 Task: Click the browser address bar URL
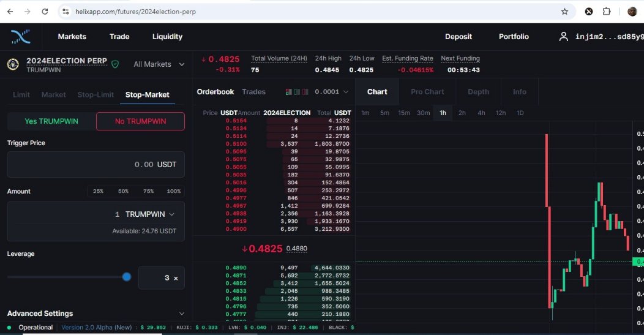click(135, 12)
